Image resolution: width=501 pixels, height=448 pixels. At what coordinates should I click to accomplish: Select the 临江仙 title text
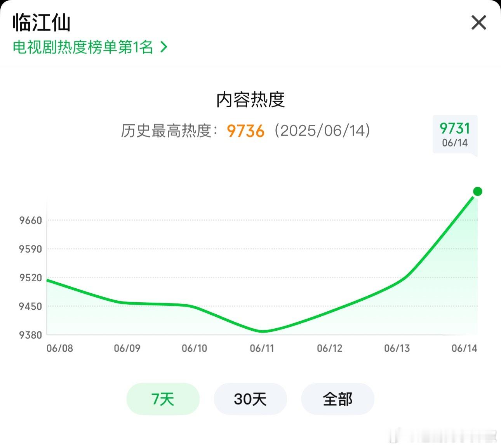pos(42,23)
